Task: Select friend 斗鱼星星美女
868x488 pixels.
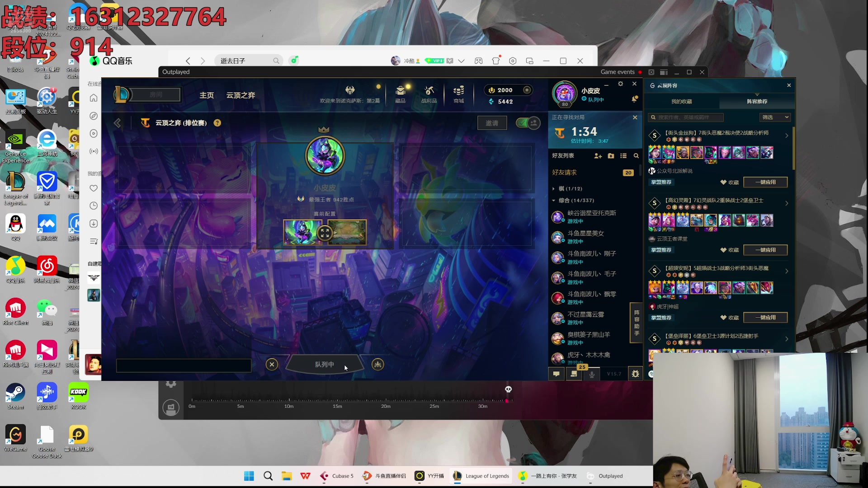Action: click(594, 237)
